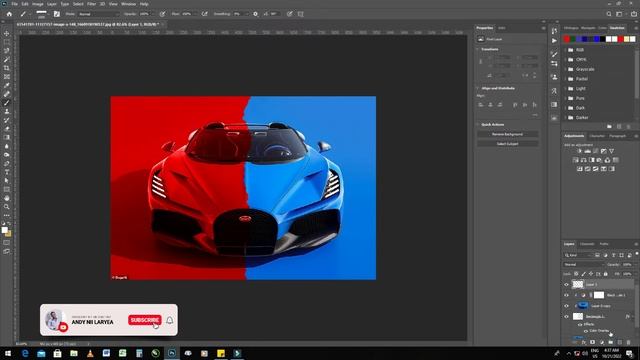Add an Invert adjustment

coord(580,169)
